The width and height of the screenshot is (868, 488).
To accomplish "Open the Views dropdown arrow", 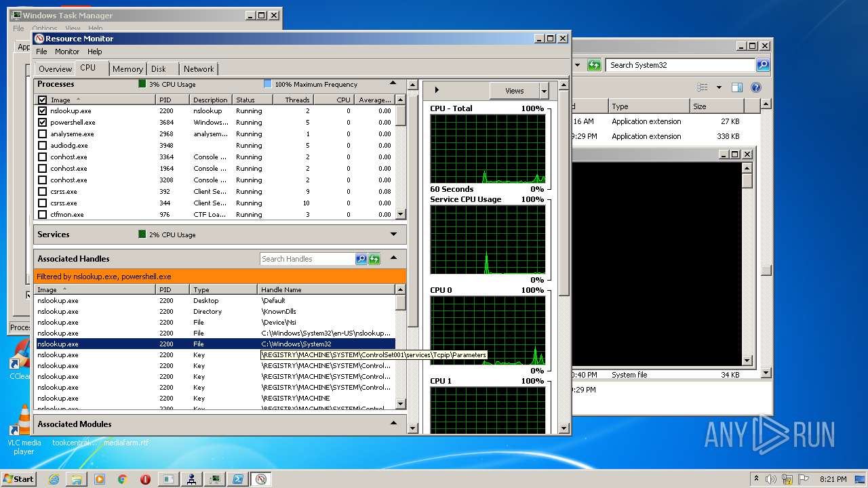I will point(544,91).
